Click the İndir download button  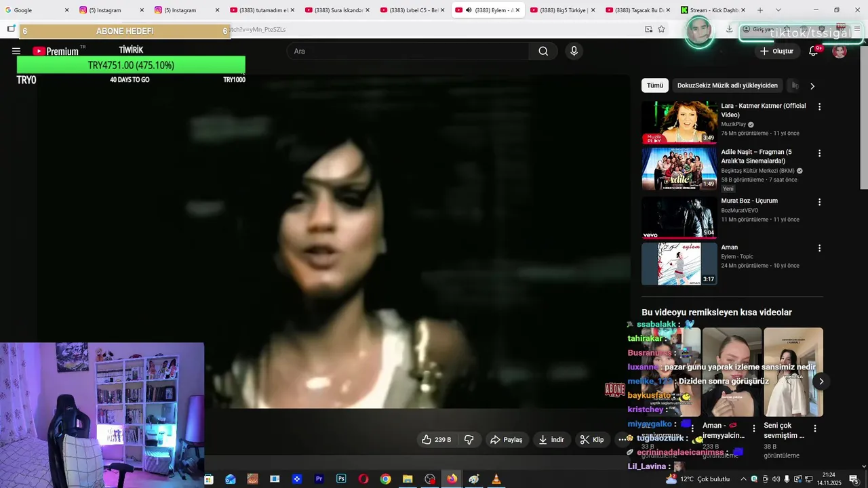pyautogui.click(x=551, y=440)
